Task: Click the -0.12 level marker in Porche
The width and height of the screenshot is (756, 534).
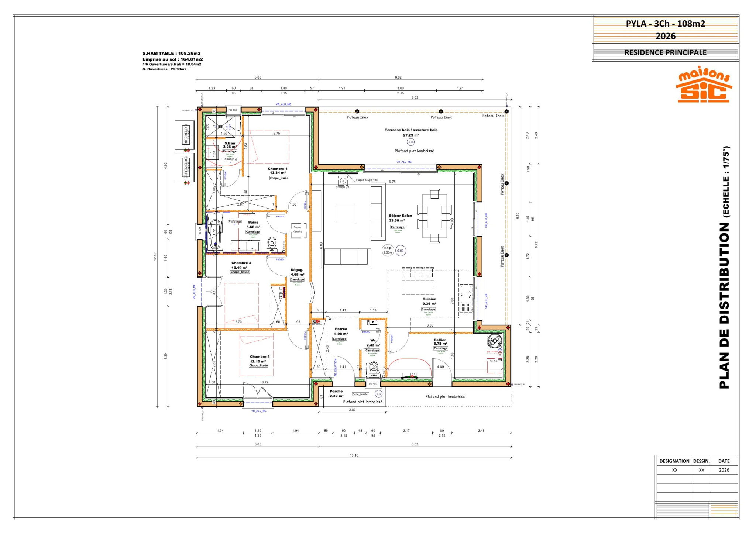Action: [378, 394]
